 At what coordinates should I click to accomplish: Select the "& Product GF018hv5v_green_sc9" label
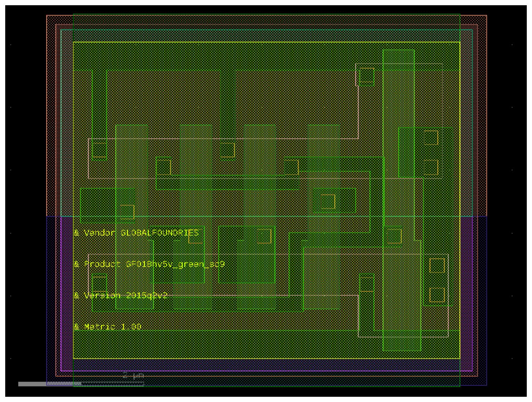[150, 265]
